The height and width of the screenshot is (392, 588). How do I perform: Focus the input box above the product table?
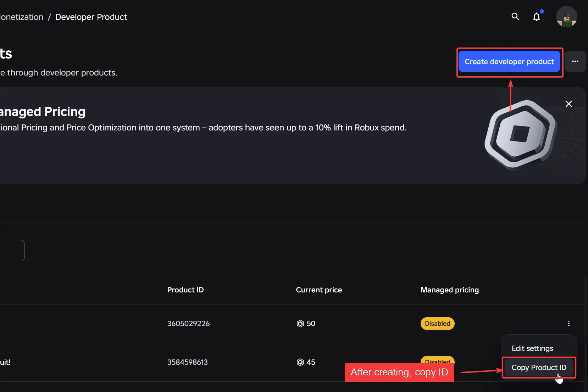(12, 251)
